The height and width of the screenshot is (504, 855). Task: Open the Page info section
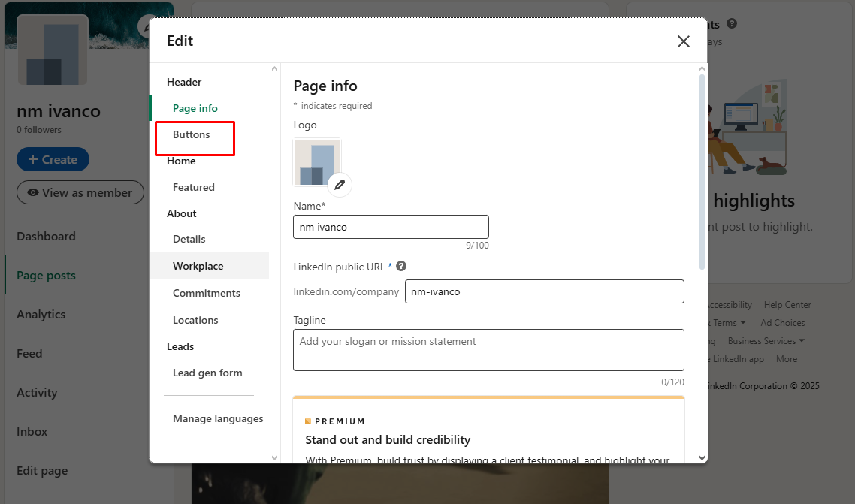tap(195, 108)
